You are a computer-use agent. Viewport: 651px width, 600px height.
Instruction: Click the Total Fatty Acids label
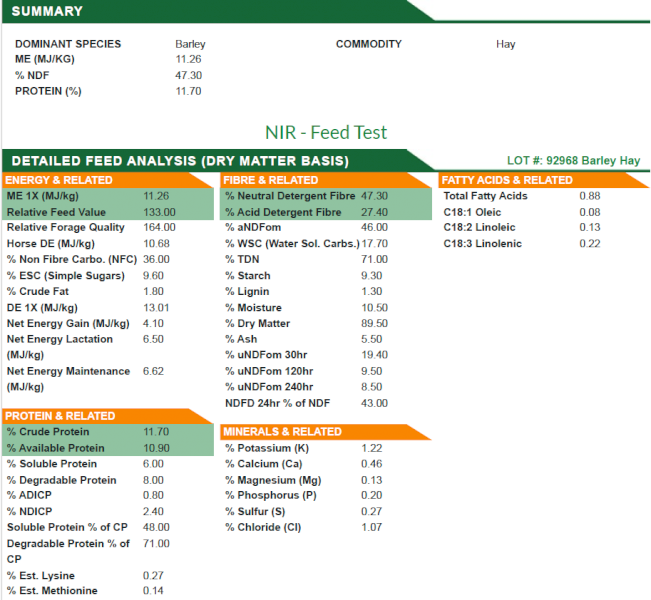click(x=485, y=196)
